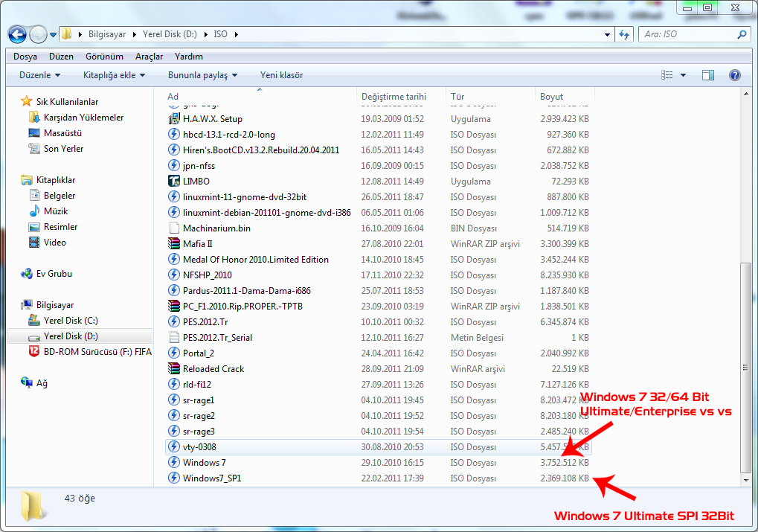758x532 pixels.
Task: Select the PES.2012.Tr ISO icon
Action: (174, 321)
